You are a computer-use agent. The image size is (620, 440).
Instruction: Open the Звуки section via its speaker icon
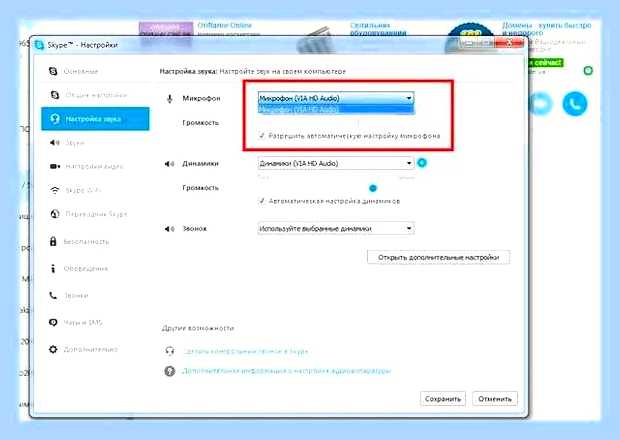[54, 143]
